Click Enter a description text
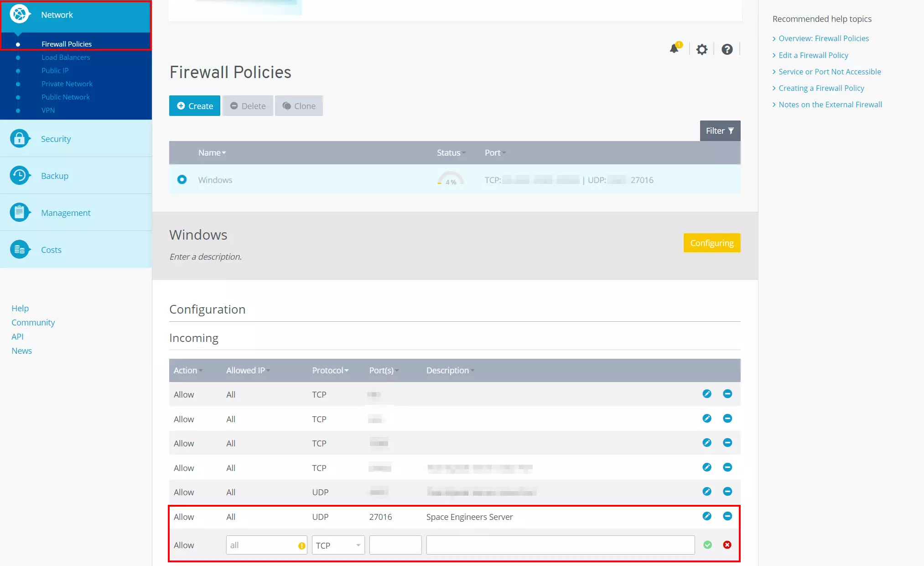 pos(205,257)
